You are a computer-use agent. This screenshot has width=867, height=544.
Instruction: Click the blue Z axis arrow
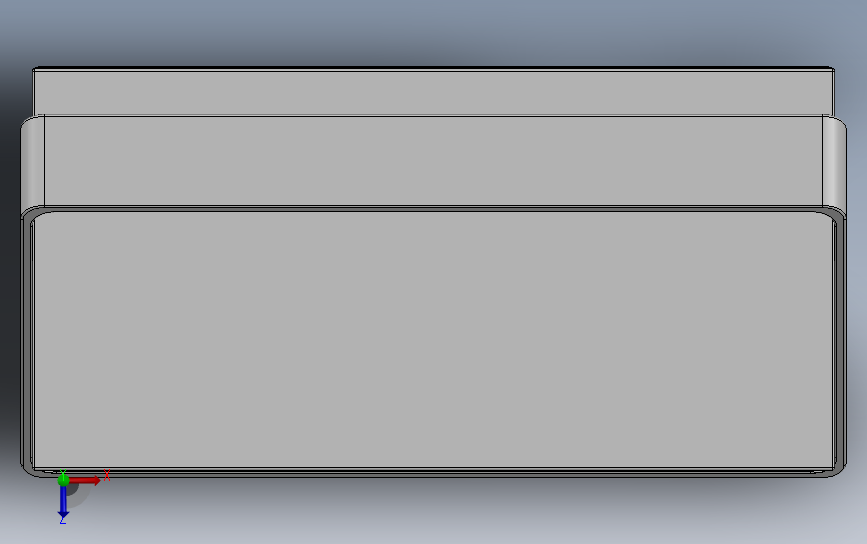pyautogui.click(x=63, y=502)
